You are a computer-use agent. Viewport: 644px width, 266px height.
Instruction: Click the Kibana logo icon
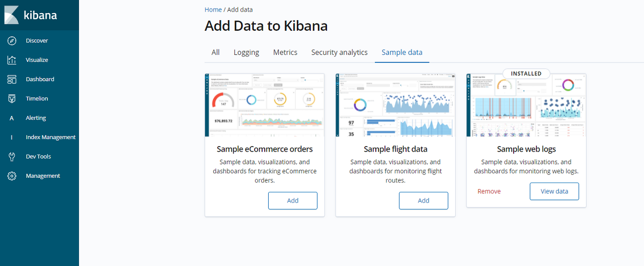(x=12, y=15)
